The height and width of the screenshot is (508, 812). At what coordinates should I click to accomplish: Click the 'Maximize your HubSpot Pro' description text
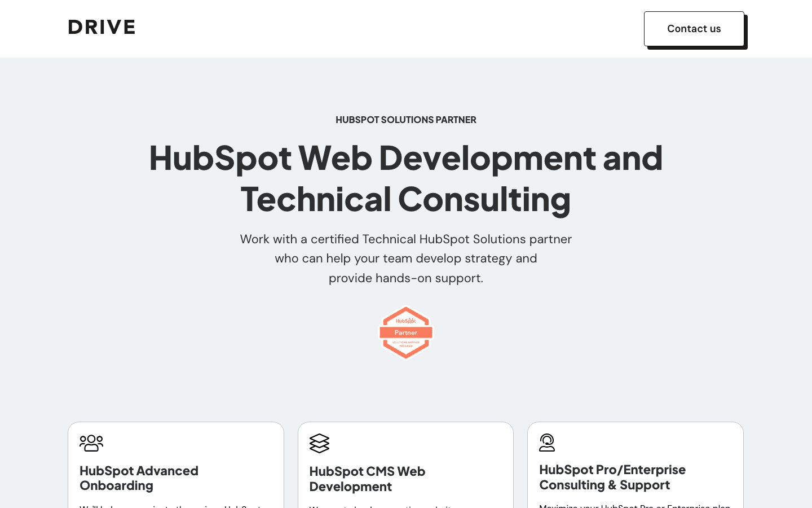(x=634, y=506)
